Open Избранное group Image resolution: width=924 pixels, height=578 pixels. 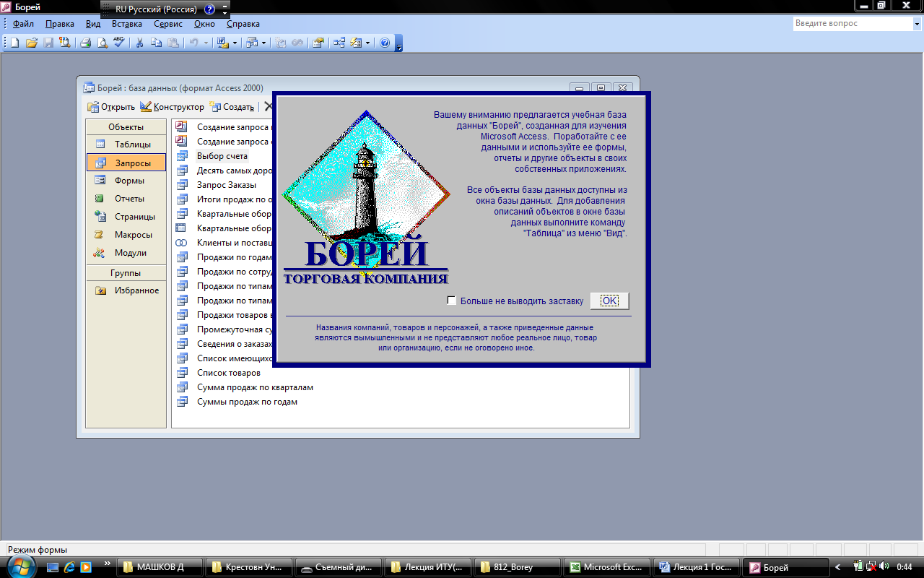[126, 290]
